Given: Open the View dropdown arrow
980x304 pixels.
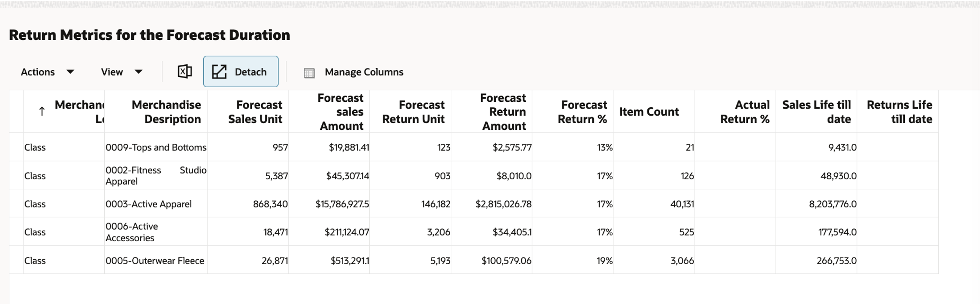Looking at the screenshot, I should [138, 71].
